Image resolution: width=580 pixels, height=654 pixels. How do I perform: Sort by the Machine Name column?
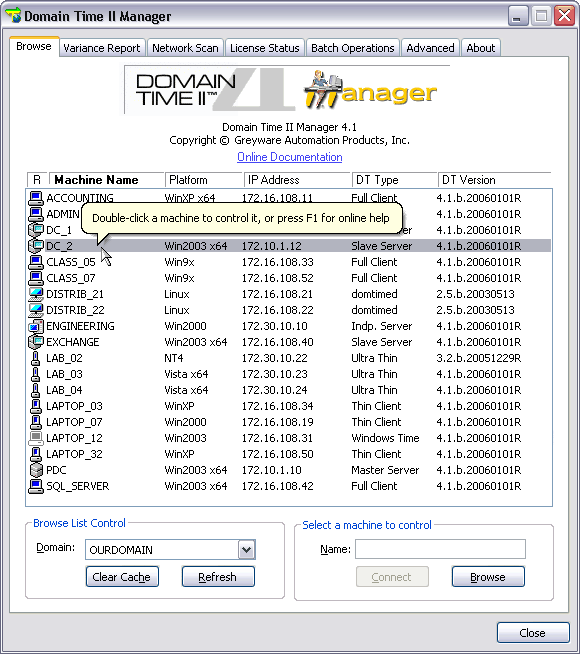107,180
